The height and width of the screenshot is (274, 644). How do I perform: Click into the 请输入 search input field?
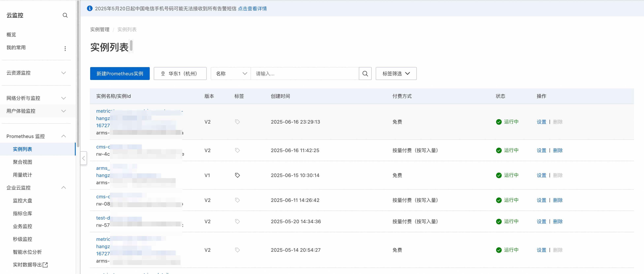tap(304, 74)
